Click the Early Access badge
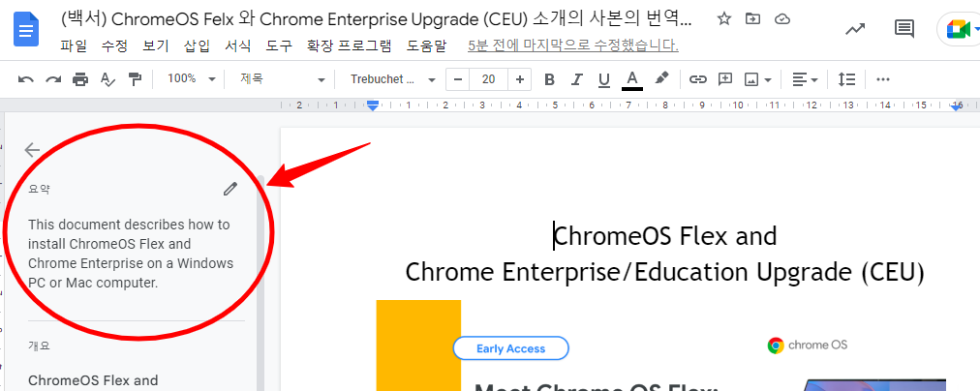 coord(510,348)
